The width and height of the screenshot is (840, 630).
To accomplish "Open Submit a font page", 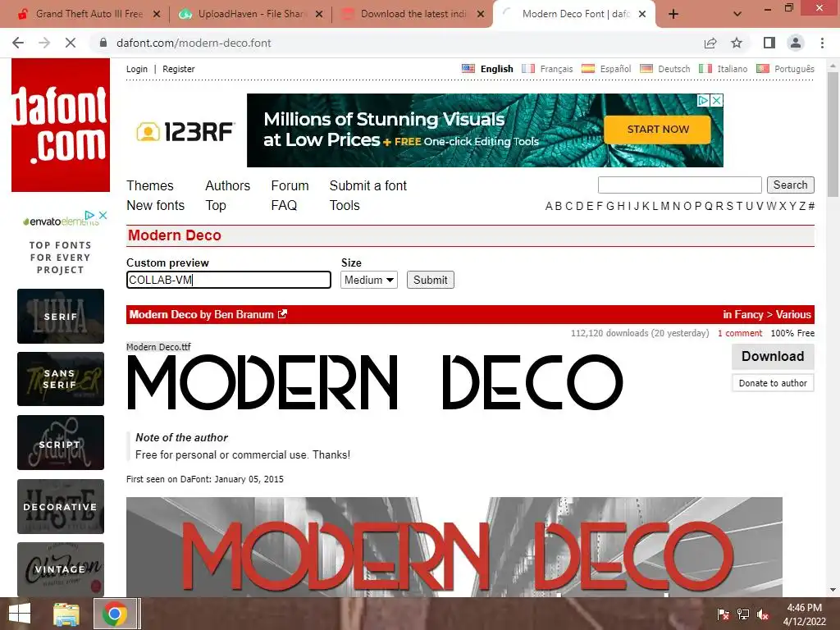I will (x=368, y=186).
